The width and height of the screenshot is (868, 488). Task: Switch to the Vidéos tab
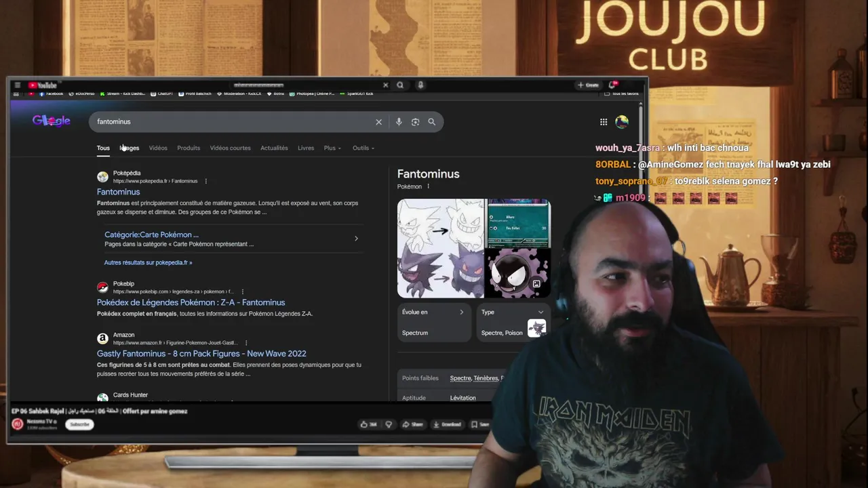coord(158,148)
